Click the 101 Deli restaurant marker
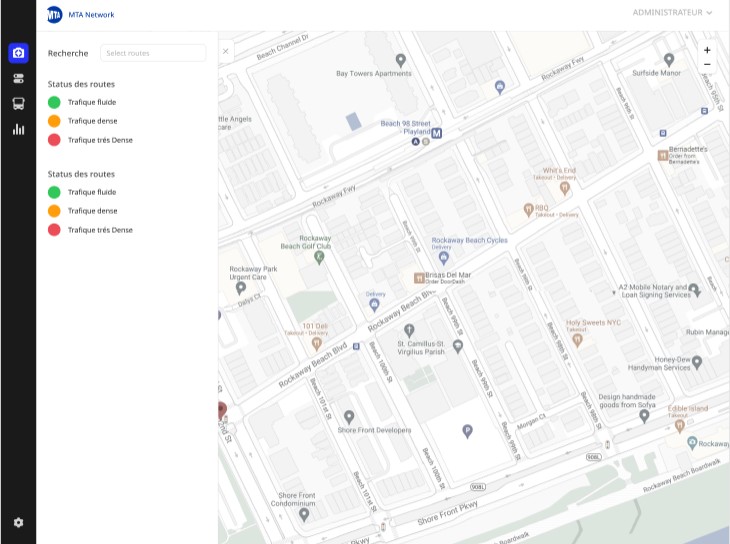730x544 pixels. (317, 344)
